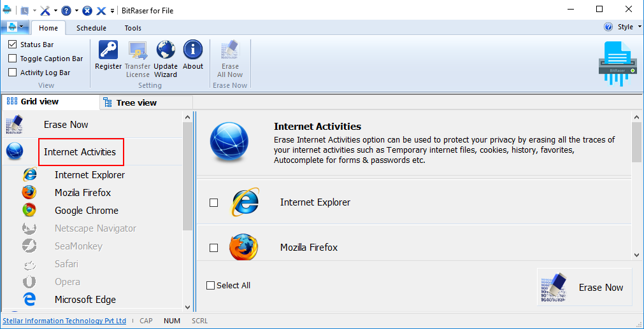Screen dimensions: 644x329
Task: Open the Tools ribbon tab
Action: (x=133, y=28)
